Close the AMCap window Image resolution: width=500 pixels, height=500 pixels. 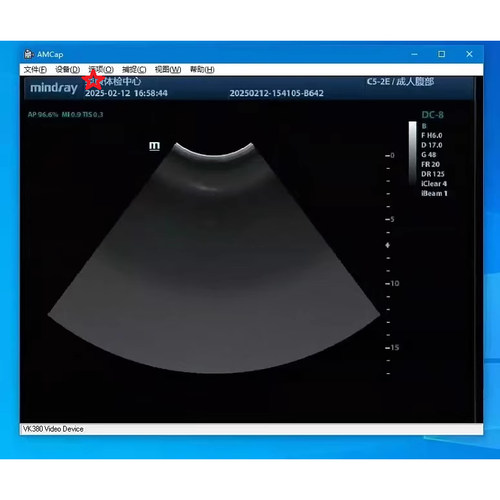469,54
